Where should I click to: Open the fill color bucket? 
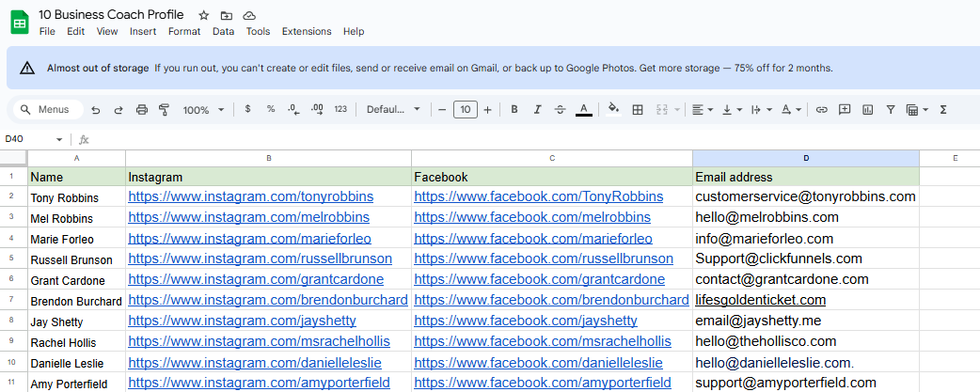coord(614,110)
